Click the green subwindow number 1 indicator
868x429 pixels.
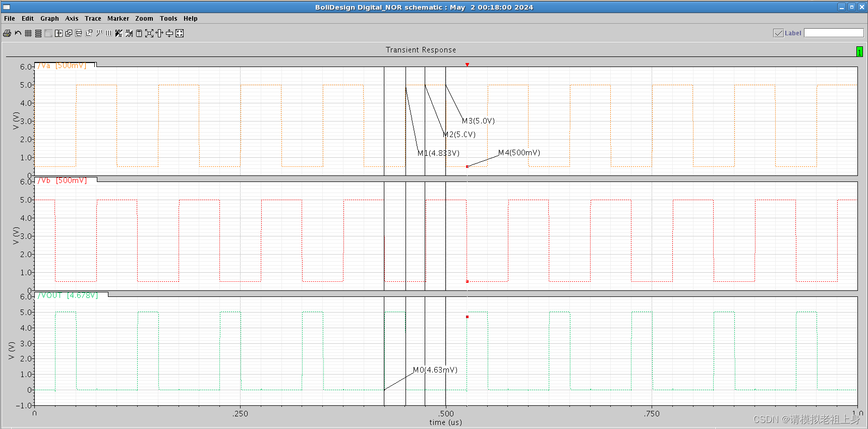(x=859, y=51)
